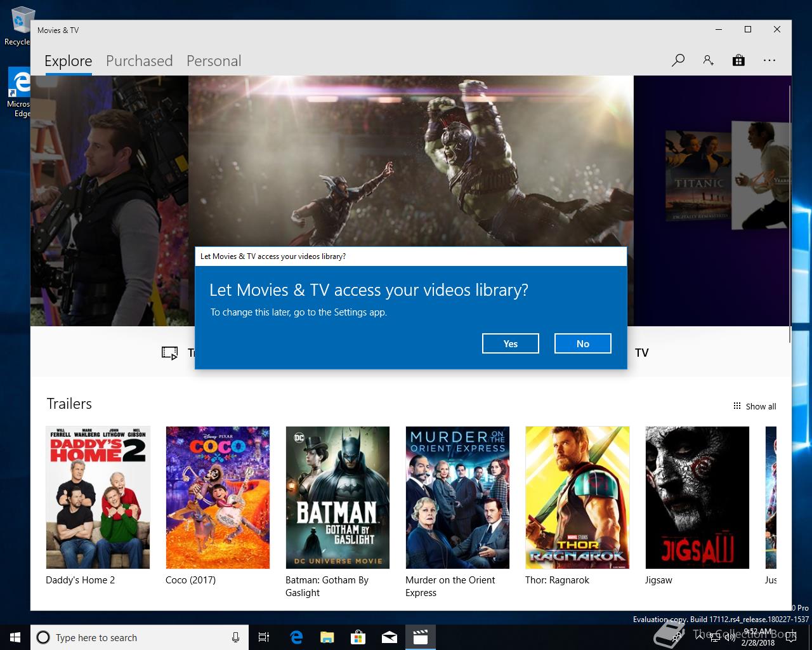Open the Thor: Ragnarok poster
Viewport: 812px width, 650px height.
coord(577,498)
